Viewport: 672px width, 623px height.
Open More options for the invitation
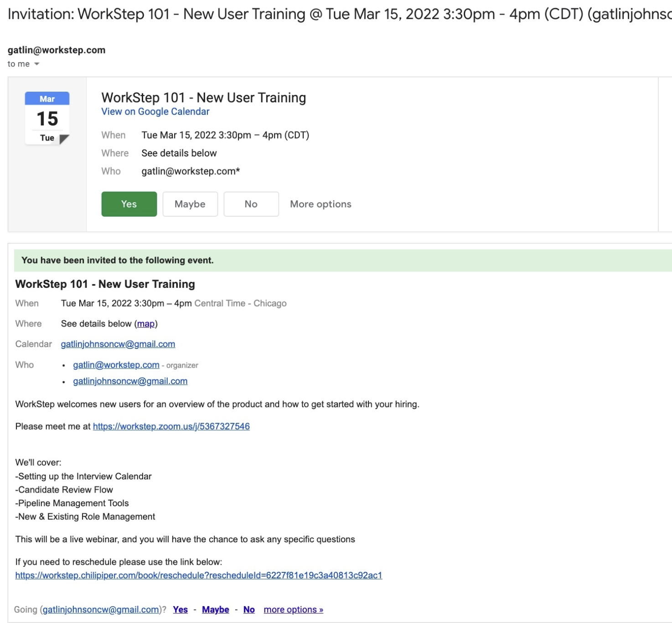click(x=320, y=204)
